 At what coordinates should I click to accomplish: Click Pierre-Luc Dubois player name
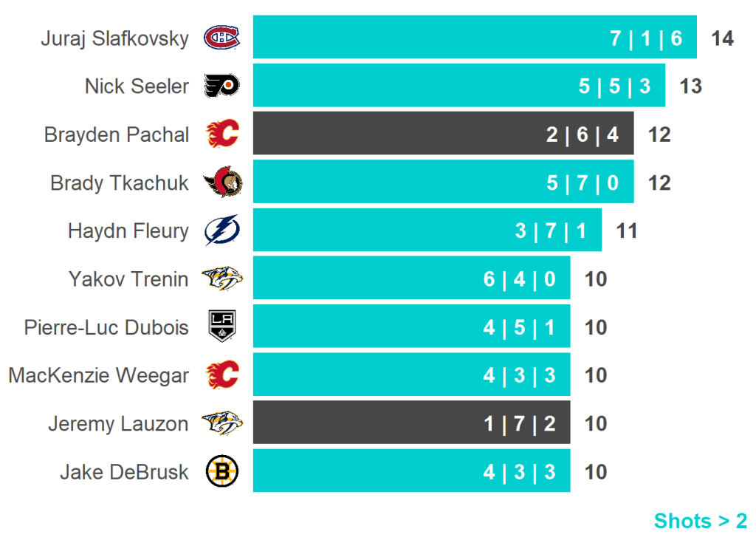click(106, 327)
